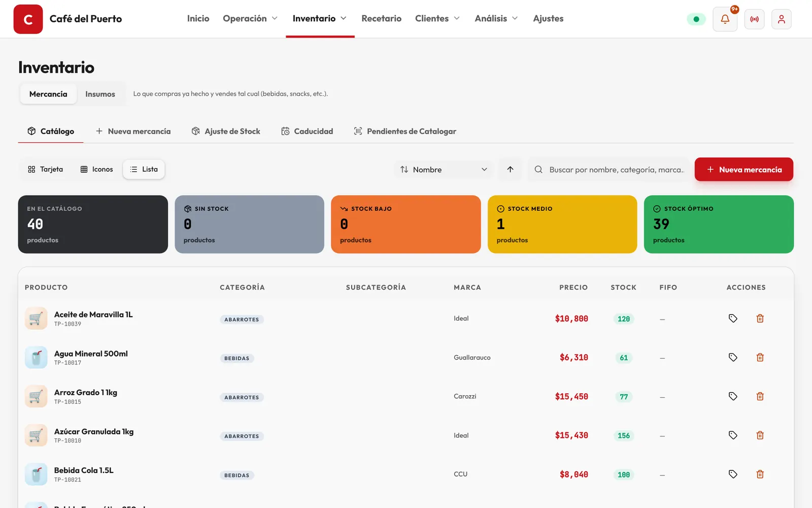Image resolution: width=812 pixels, height=508 pixels.
Task: Expand the Clientes menu
Action: click(437, 19)
